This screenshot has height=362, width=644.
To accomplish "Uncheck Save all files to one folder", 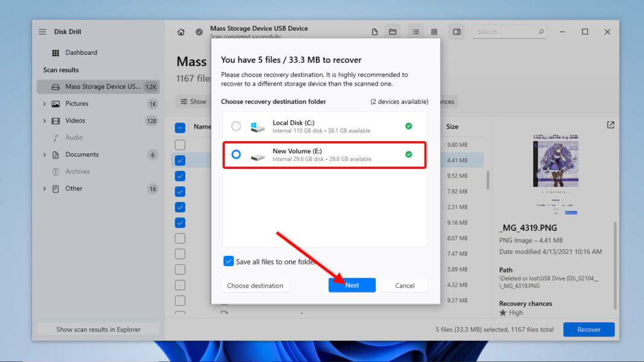I will [229, 261].
